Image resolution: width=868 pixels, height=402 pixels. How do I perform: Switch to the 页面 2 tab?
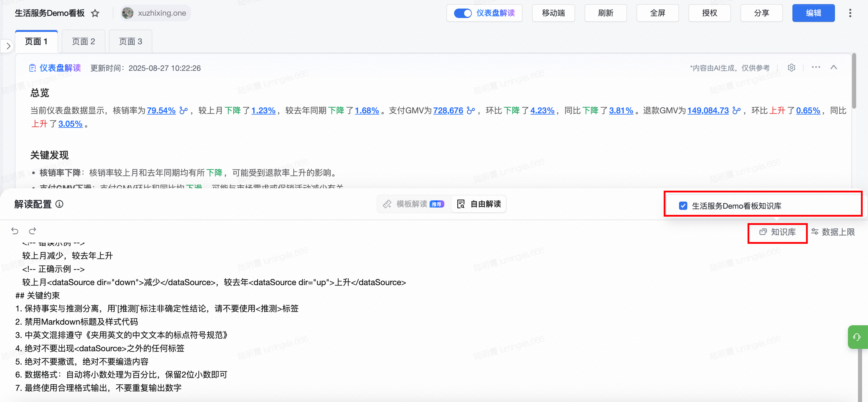tap(83, 41)
